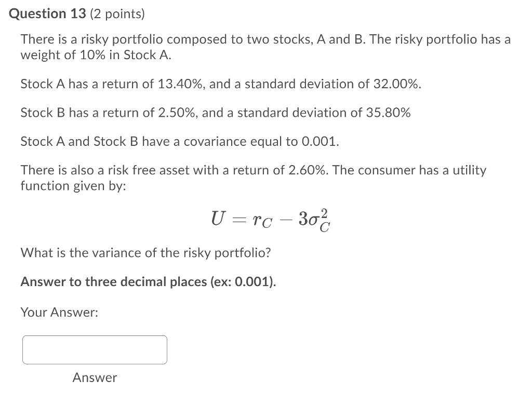
Task: Select the Your Answer label
Action: pos(58,312)
